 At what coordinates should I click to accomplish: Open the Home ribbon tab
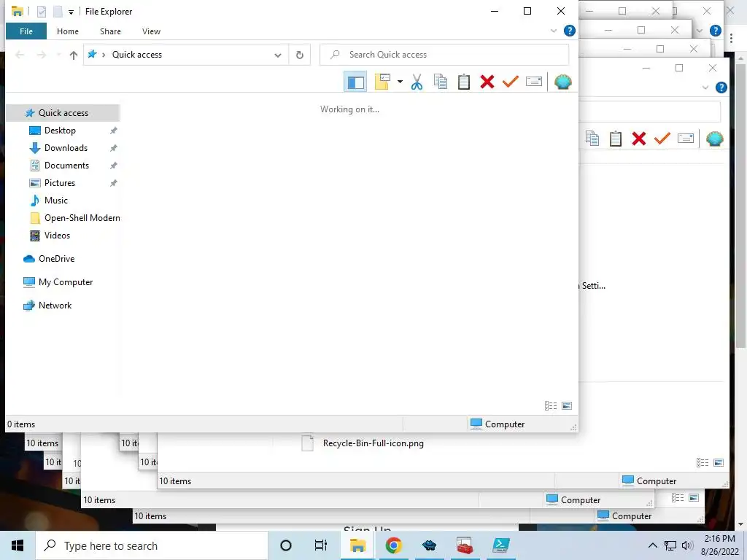[68, 31]
